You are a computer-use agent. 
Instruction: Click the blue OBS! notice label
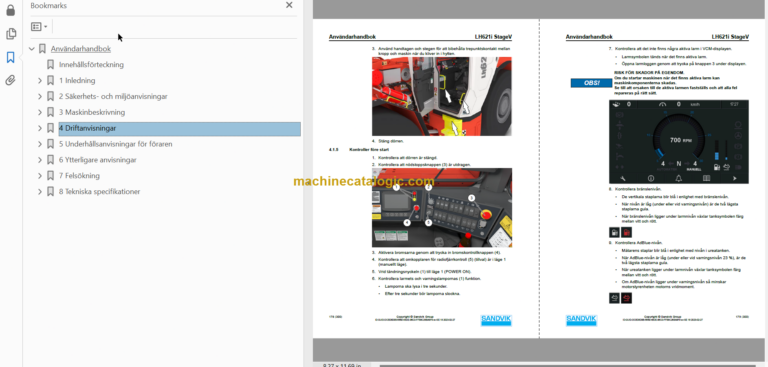(591, 83)
